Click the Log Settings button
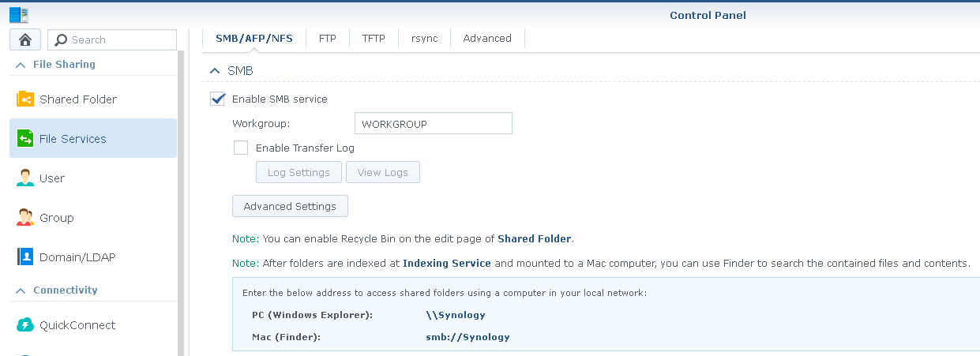Screen dimensions: 980x356 pyautogui.click(x=299, y=172)
